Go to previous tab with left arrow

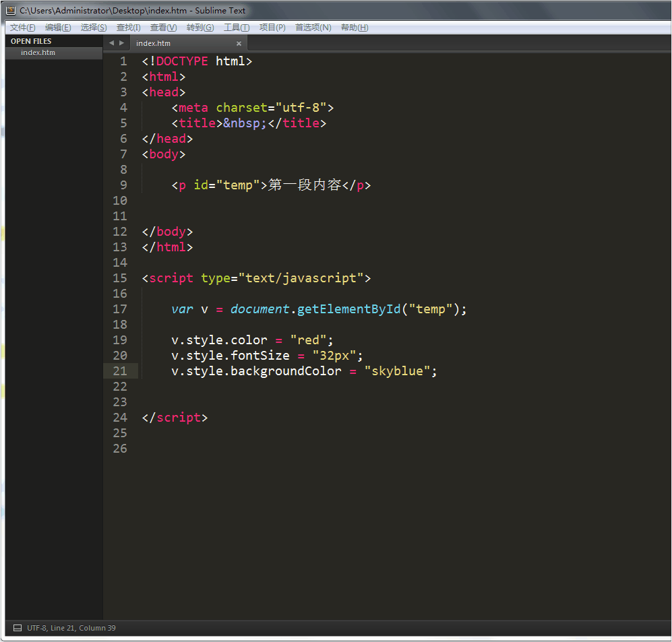click(x=111, y=43)
